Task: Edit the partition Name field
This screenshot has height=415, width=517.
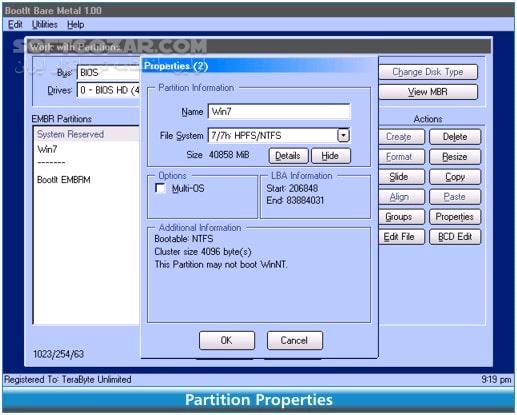Action: pos(279,111)
